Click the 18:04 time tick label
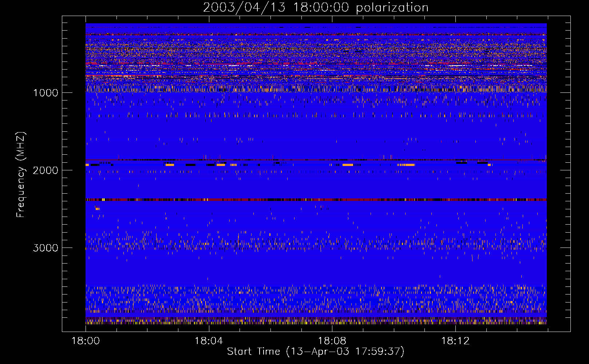The image size is (589, 364). click(209, 341)
